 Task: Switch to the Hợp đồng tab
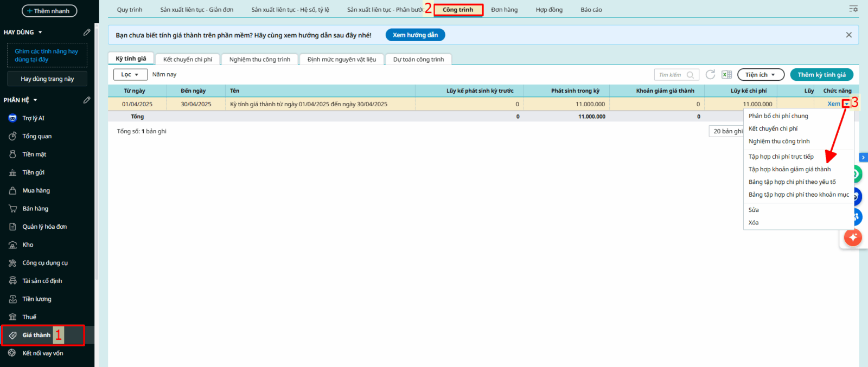[x=549, y=10]
